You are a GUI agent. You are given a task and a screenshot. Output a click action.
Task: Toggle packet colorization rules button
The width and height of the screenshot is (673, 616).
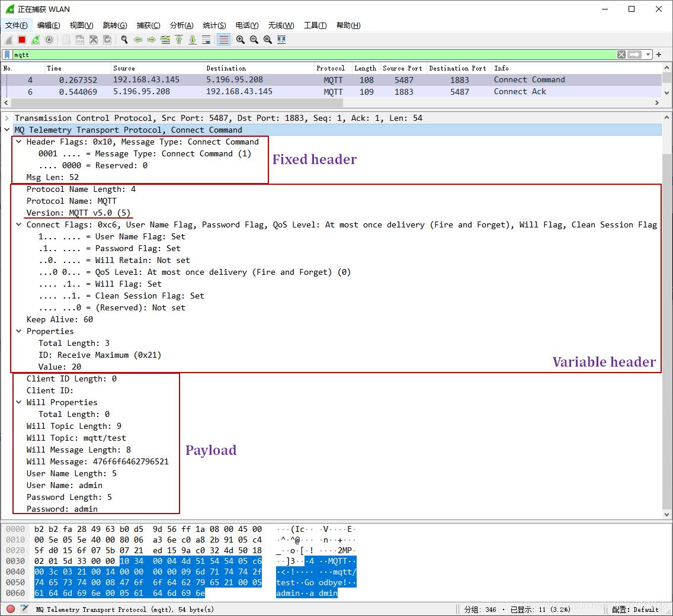(223, 40)
